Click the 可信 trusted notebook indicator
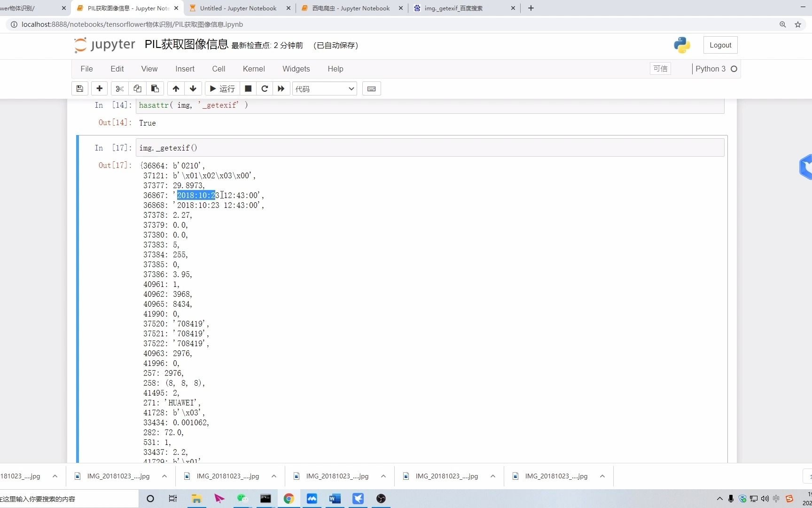Image resolution: width=812 pixels, height=508 pixels. click(x=660, y=69)
